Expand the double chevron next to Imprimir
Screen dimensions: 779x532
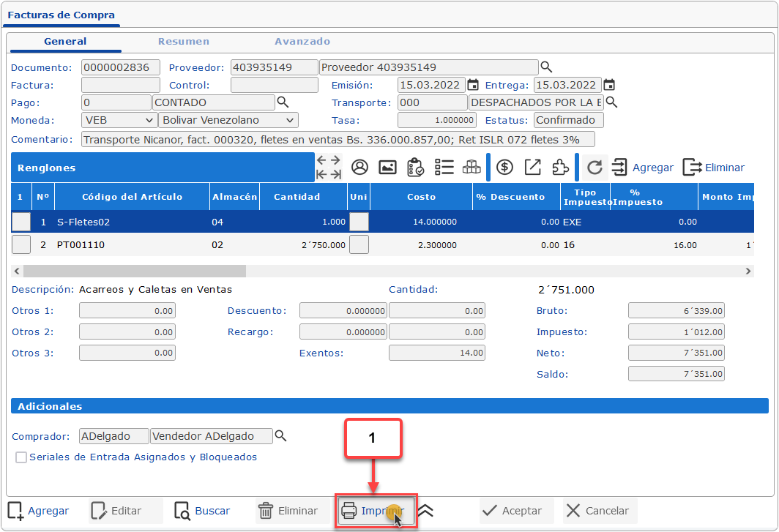click(x=425, y=511)
